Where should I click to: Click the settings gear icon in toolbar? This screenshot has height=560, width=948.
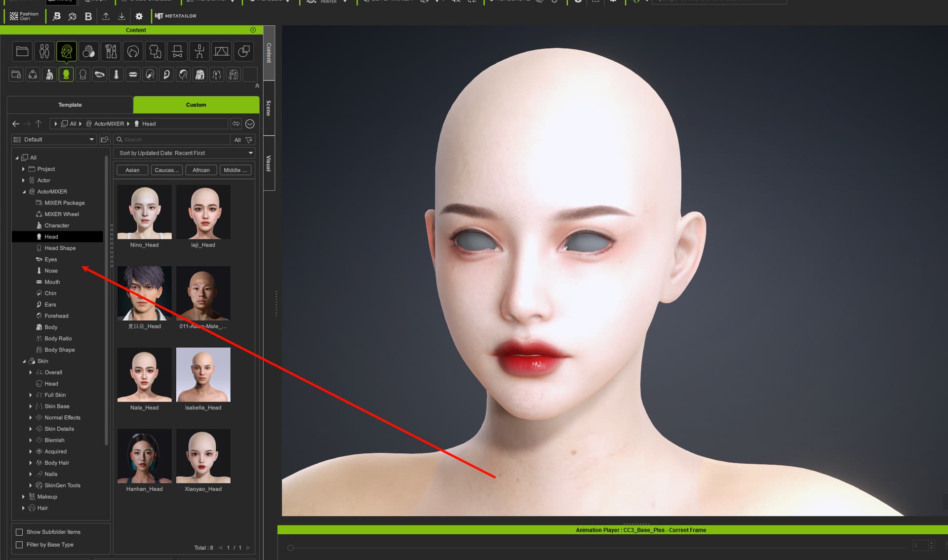pyautogui.click(x=139, y=16)
